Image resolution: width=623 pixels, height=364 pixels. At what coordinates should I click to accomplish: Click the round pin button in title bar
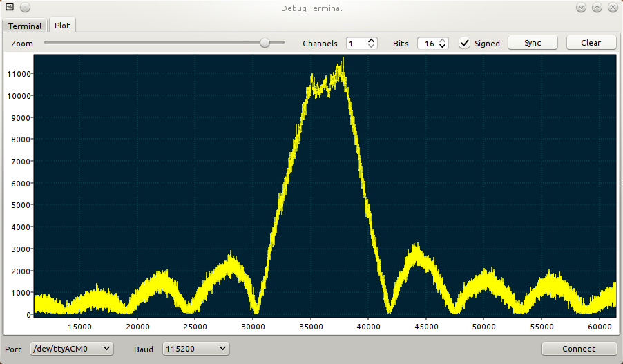[25, 7]
